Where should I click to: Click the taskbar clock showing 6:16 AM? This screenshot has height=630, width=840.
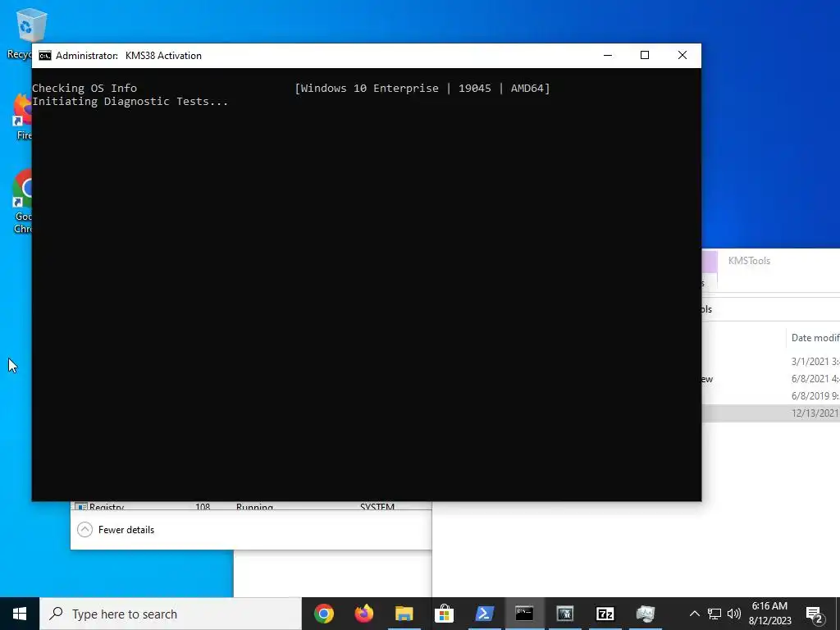point(769,614)
